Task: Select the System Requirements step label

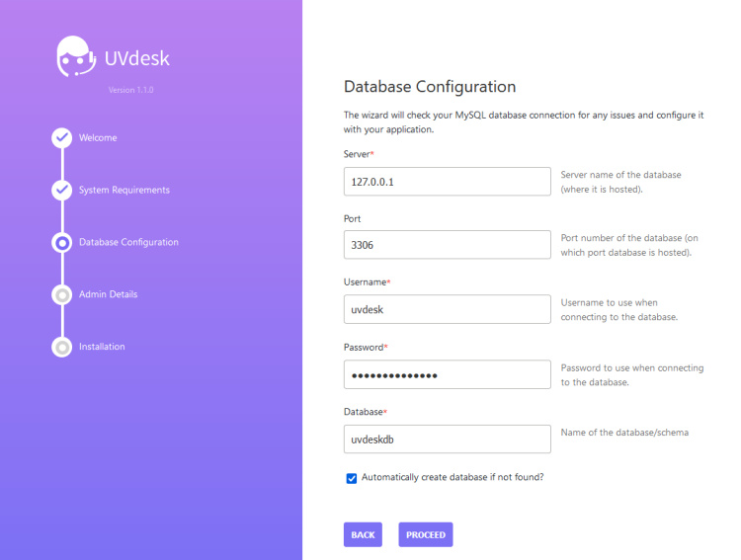Action: tap(124, 191)
